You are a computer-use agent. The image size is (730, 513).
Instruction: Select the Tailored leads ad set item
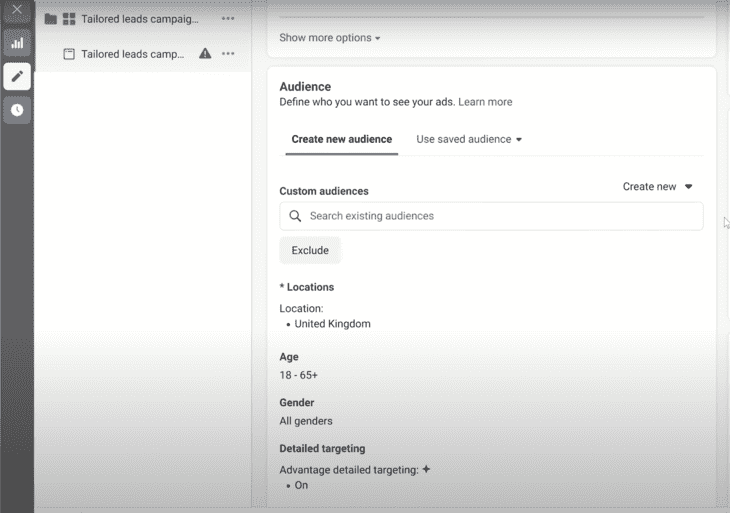tap(133, 54)
